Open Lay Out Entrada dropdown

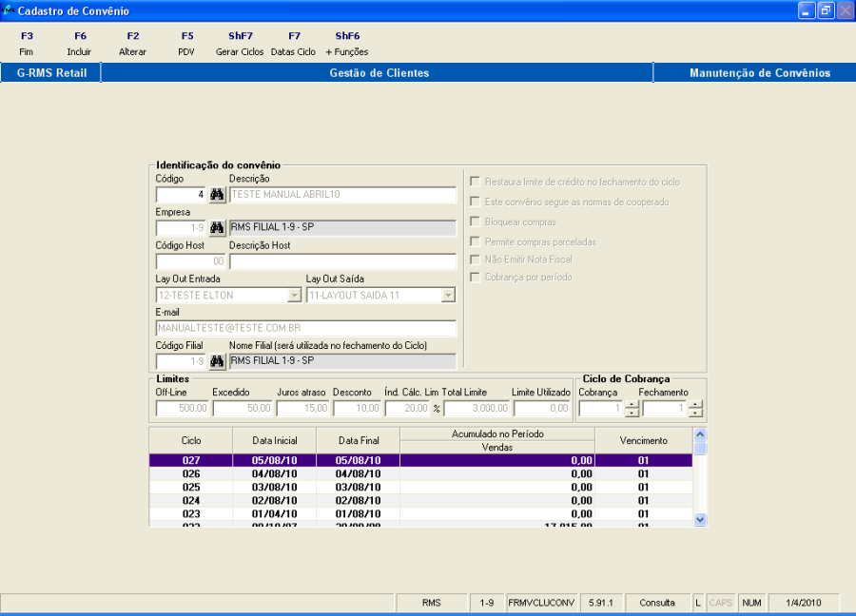click(294, 296)
